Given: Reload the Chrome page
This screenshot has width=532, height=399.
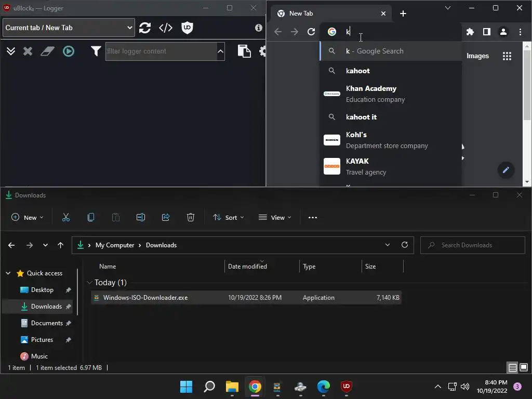Looking at the screenshot, I should point(311,32).
